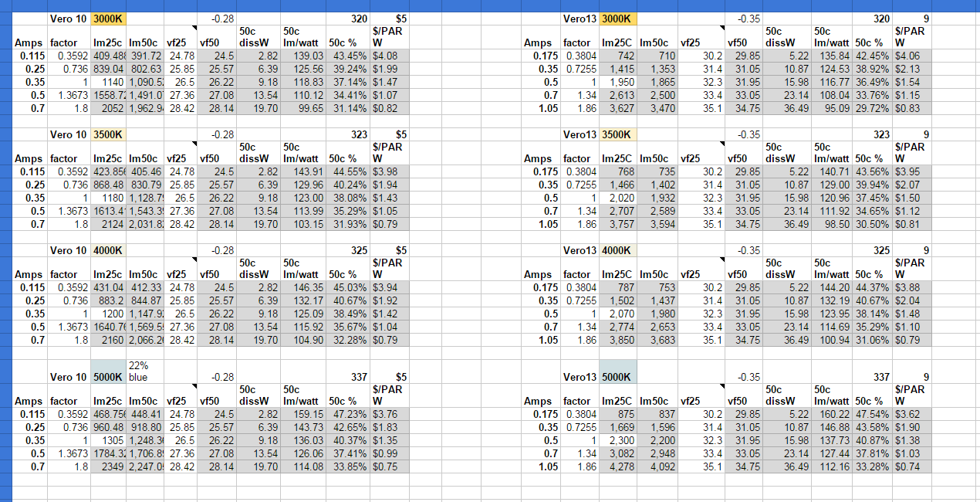Click the 44.55% percentage cell
The image size is (980, 502).
click(348, 171)
